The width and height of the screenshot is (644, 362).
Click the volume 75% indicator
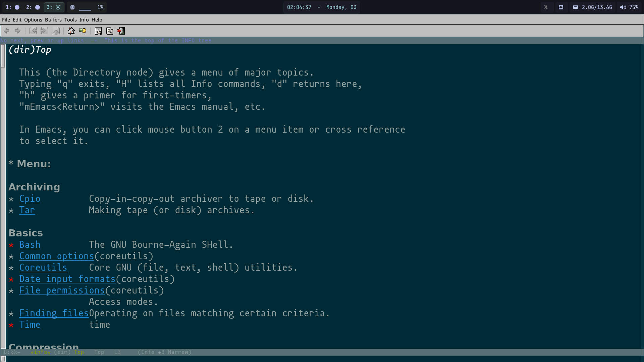[629, 7]
